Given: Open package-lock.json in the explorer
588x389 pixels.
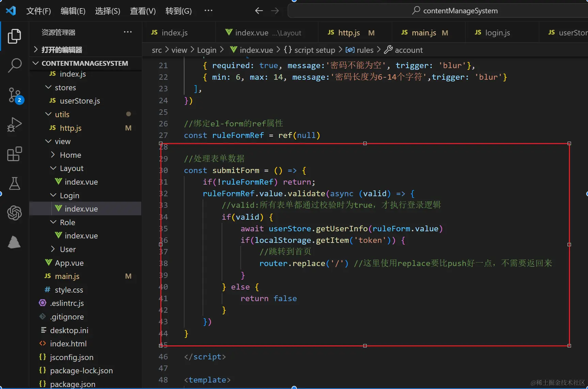Looking at the screenshot, I should tap(85, 371).
